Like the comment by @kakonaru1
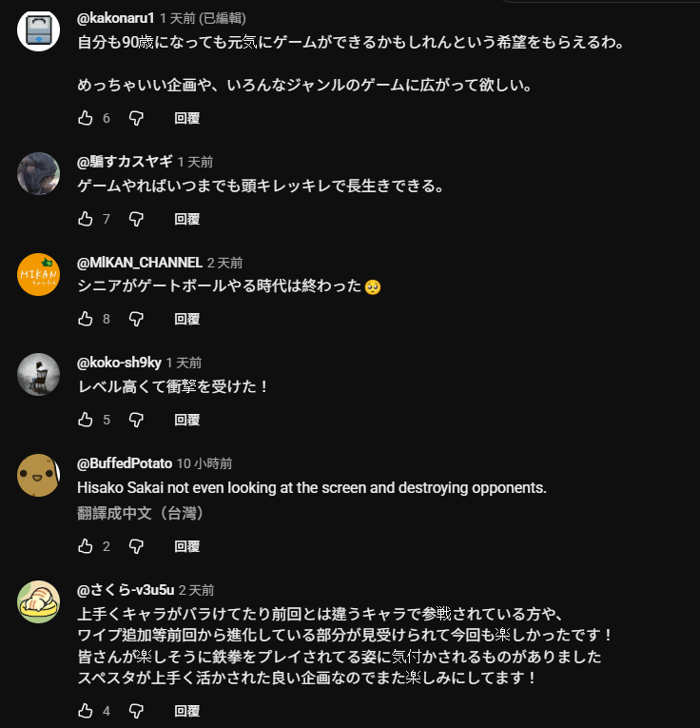Screen dimensions: 700x728 coord(86,118)
